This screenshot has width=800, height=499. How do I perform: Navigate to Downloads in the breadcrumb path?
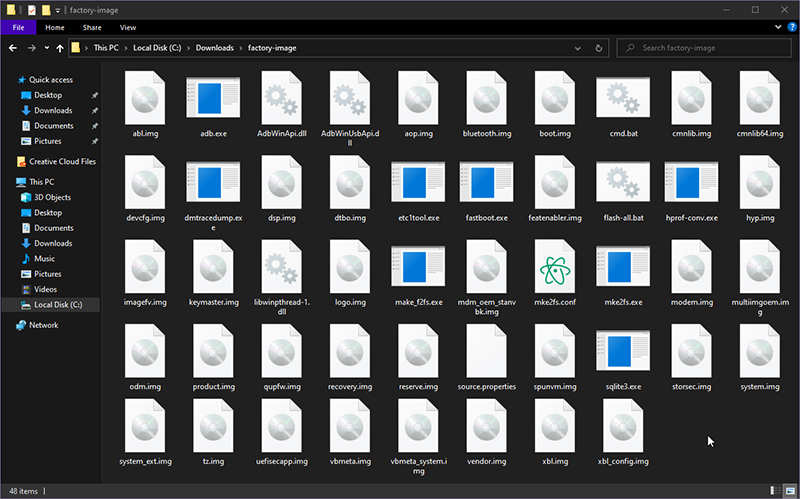[214, 48]
